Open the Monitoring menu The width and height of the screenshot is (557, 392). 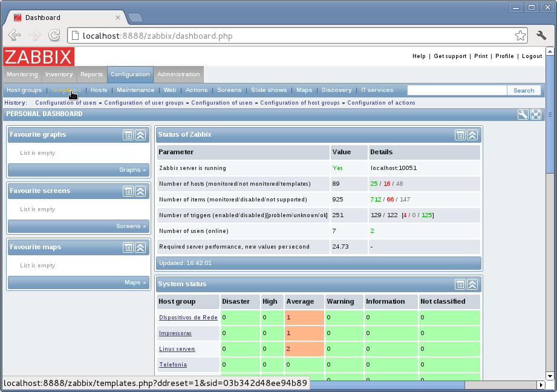pyautogui.click(x=22, y=74)
